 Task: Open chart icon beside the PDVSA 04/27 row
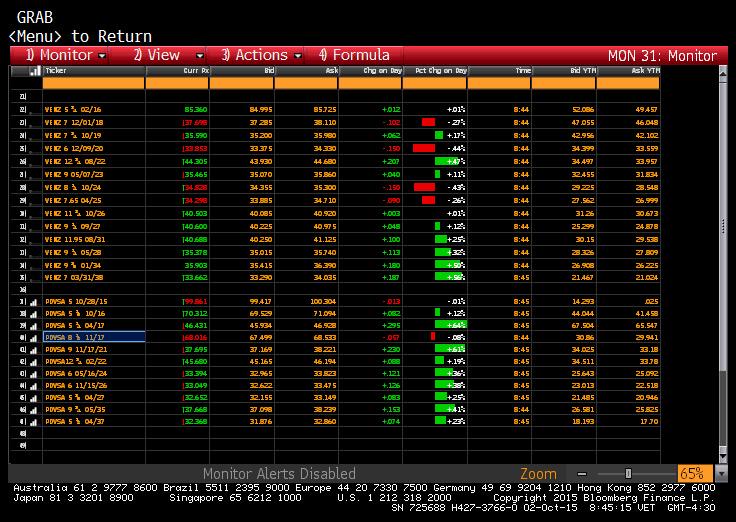[33, 398]
